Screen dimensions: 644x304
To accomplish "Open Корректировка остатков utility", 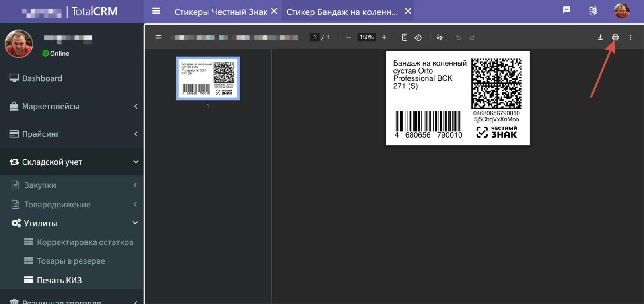I will tap(85, 242).
